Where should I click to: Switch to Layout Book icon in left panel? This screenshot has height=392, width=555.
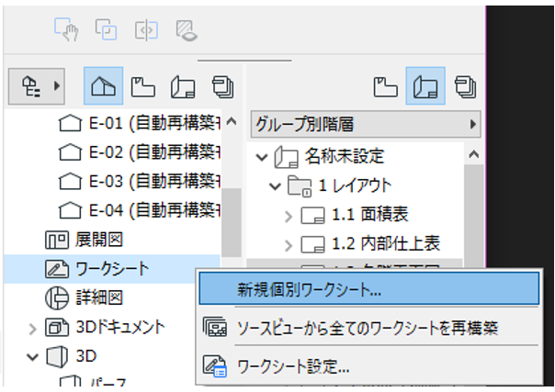pos(183,87)
